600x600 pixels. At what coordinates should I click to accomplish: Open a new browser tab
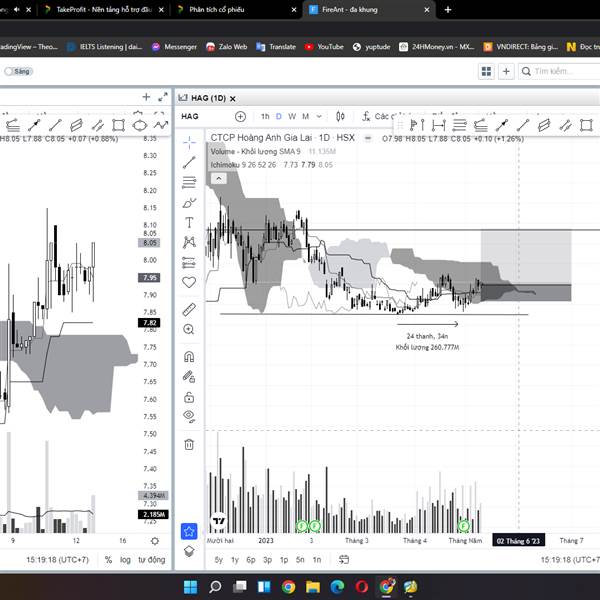pos(448,10)
